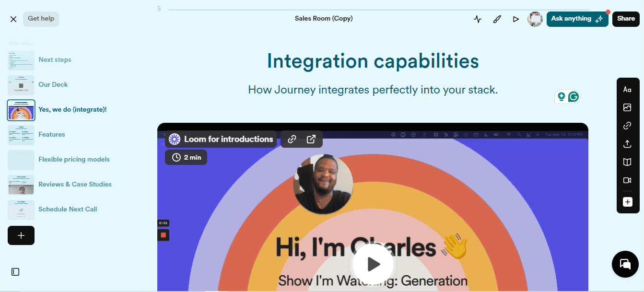Stop recording with the red square button
The width and height of the screenshot is (644, 292).
[x=164, y=235]
